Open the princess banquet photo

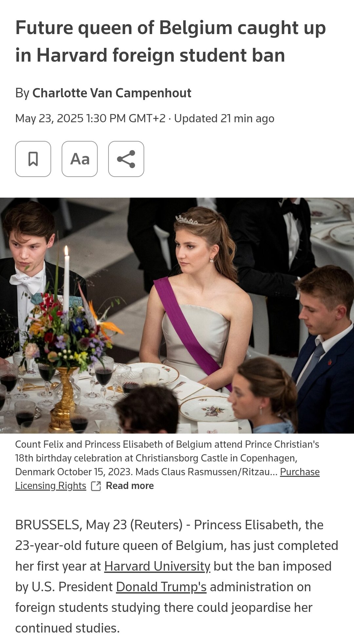(x=177, y=315)
